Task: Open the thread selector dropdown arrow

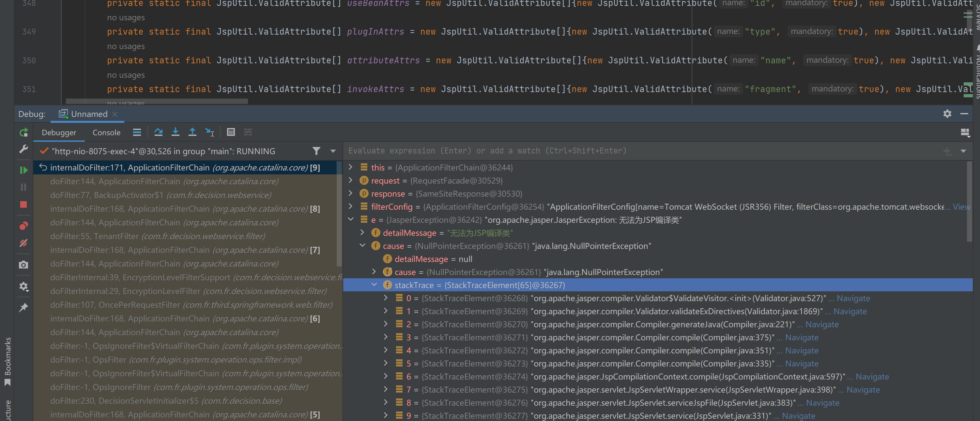Action: tap(333, 151)
